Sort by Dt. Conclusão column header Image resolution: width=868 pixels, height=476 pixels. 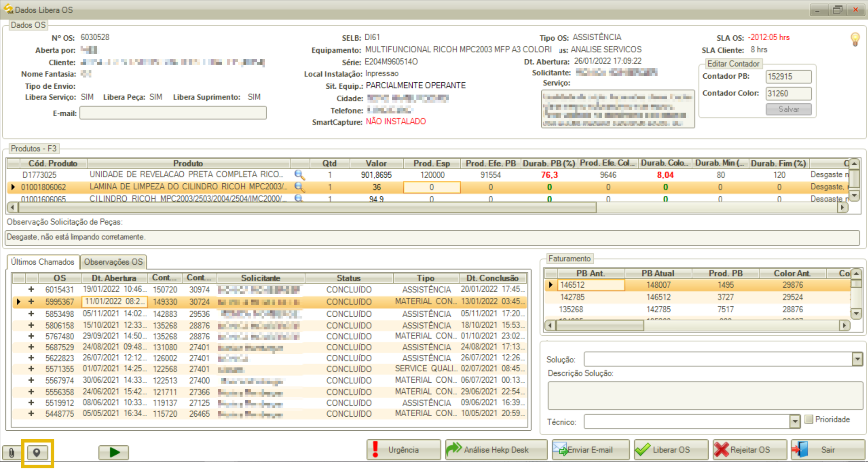point(492,278)
